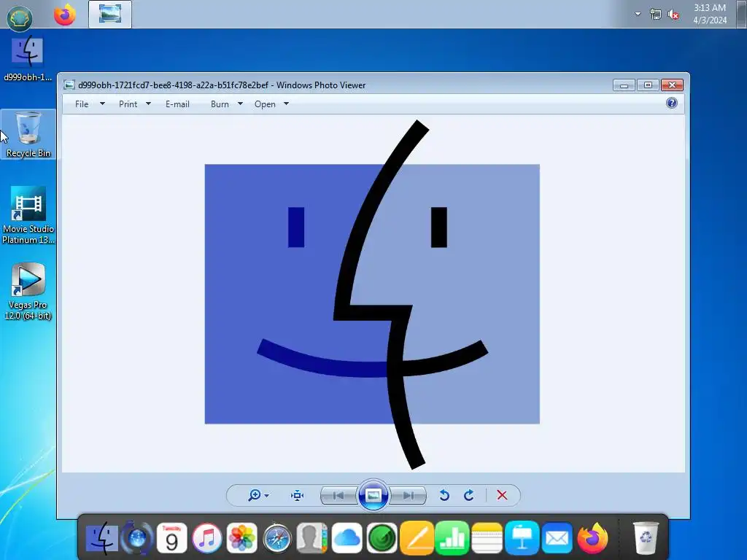Open Firefox from the dock
Screen dimensions: 747x560
point(592,538)
